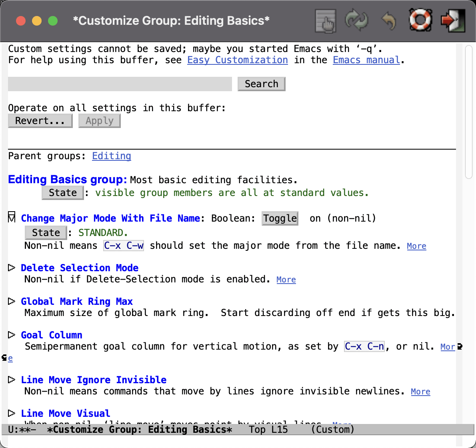
Task: Open the Easy Customization link
Action: 237,60
